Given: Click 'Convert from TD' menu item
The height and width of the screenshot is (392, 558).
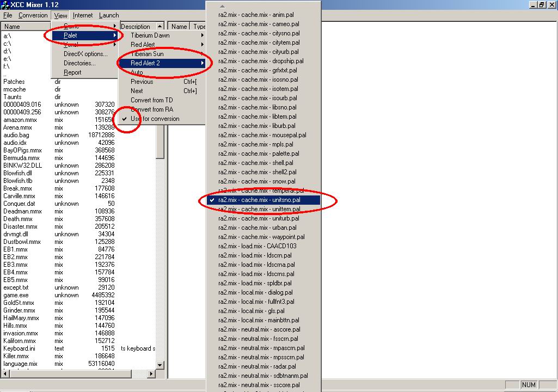Looking at the screenshot, I should 162,100.
